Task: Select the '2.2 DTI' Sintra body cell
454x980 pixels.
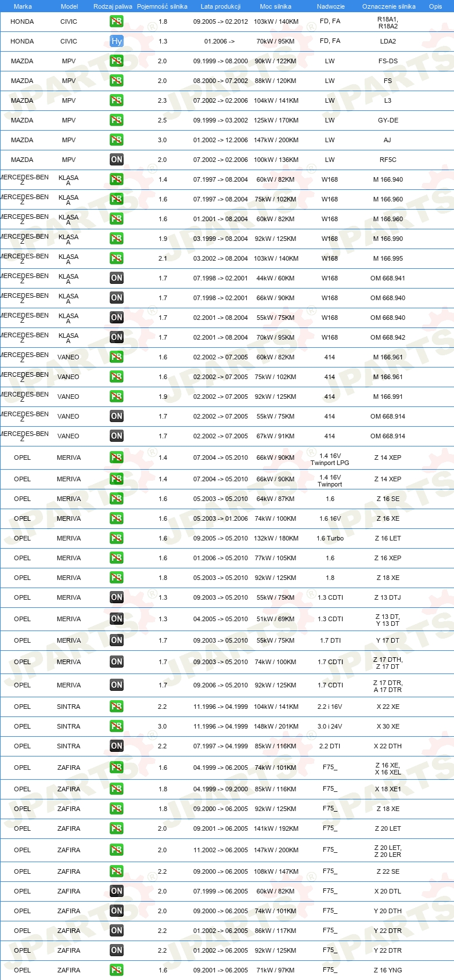Action: point(330,746)
